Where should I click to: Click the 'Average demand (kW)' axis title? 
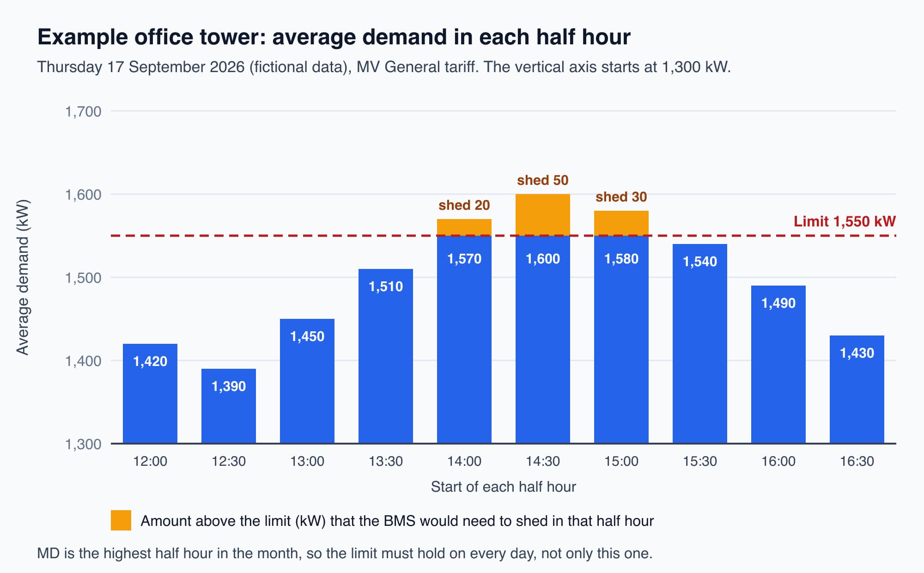click(x=23, y=277)
